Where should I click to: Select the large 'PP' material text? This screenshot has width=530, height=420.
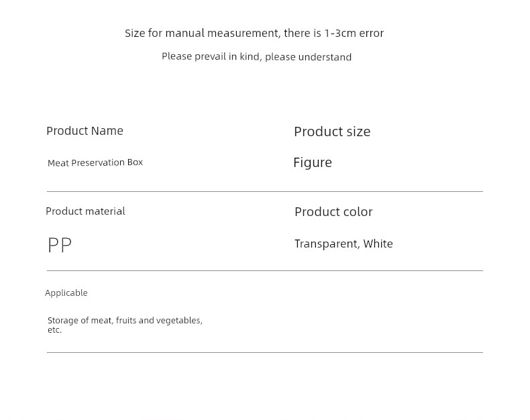point(60,245)
